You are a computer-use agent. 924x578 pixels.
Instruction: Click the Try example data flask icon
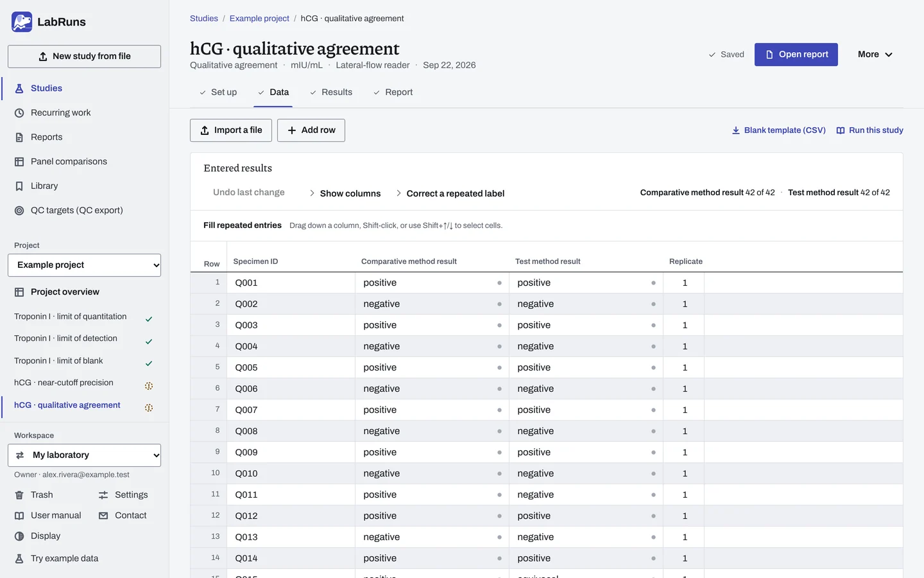click(x=19, y=559)
